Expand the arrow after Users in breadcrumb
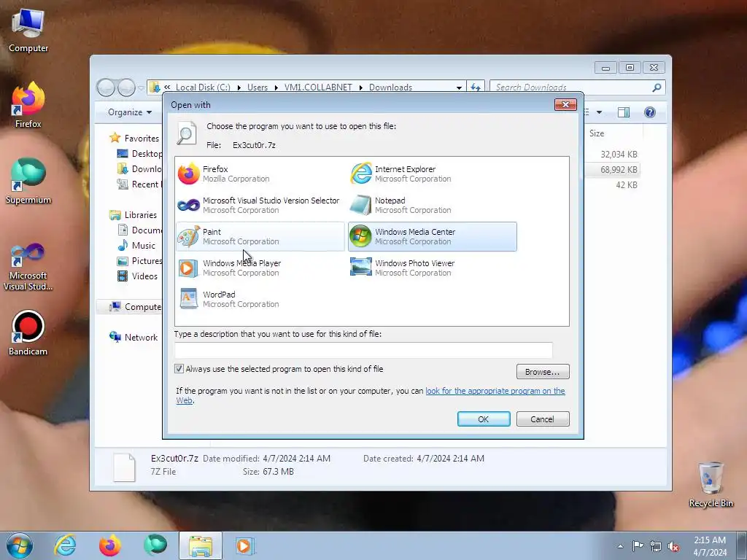Screen dimensions: 747x560 point(276,87)
